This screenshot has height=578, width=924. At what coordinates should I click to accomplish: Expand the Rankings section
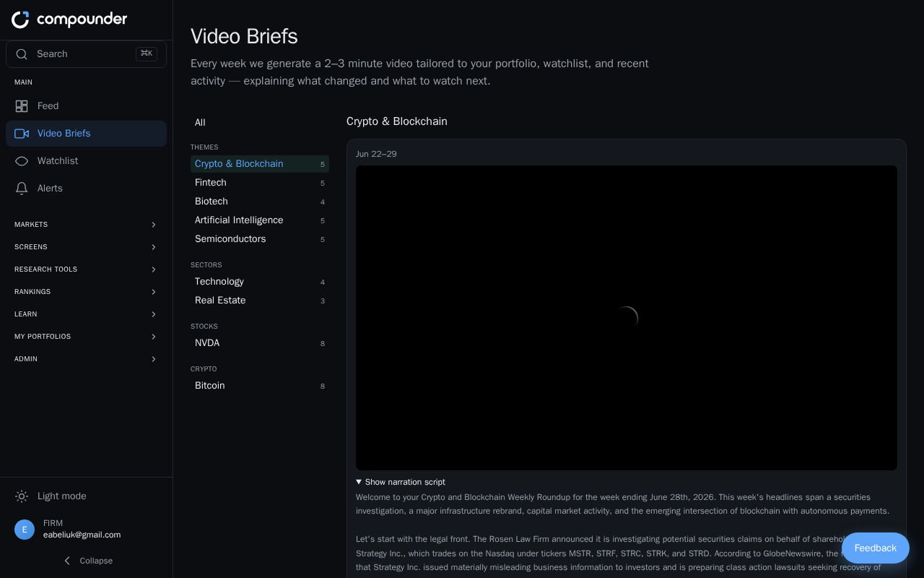(x=86, y=292)
